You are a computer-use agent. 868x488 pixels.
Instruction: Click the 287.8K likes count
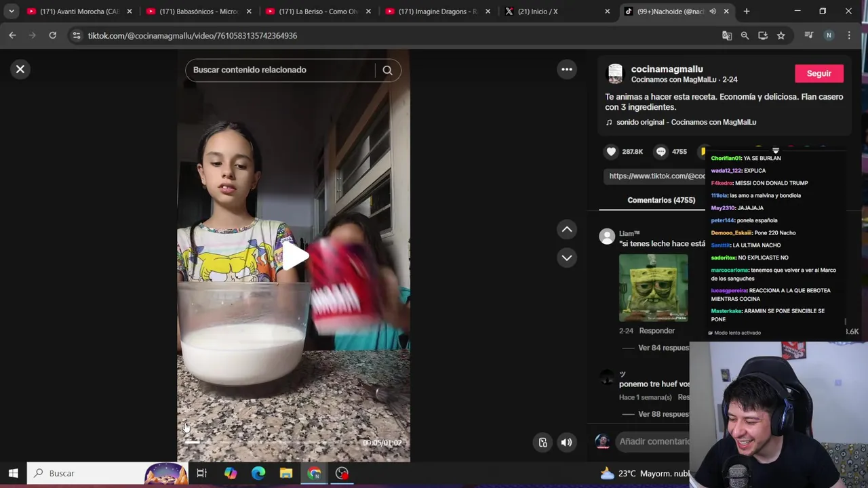[x=632, y=152]
